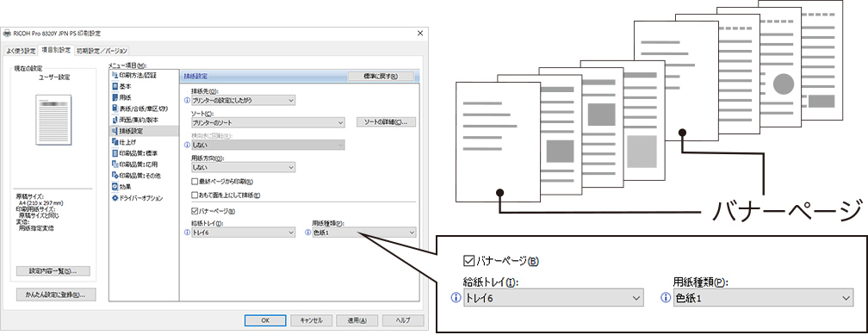The width and height of the screenshot is (868, 335).
Task: Open the 用紙方向 dropdown
Action: click(243, 167)
